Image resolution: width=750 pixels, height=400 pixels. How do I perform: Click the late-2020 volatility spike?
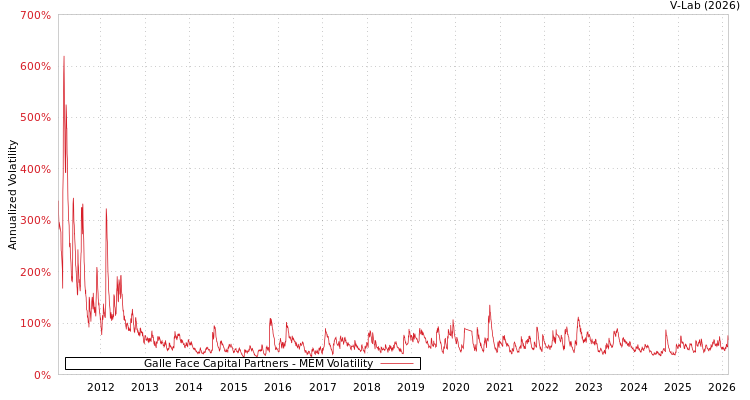(x=489, y=306)
